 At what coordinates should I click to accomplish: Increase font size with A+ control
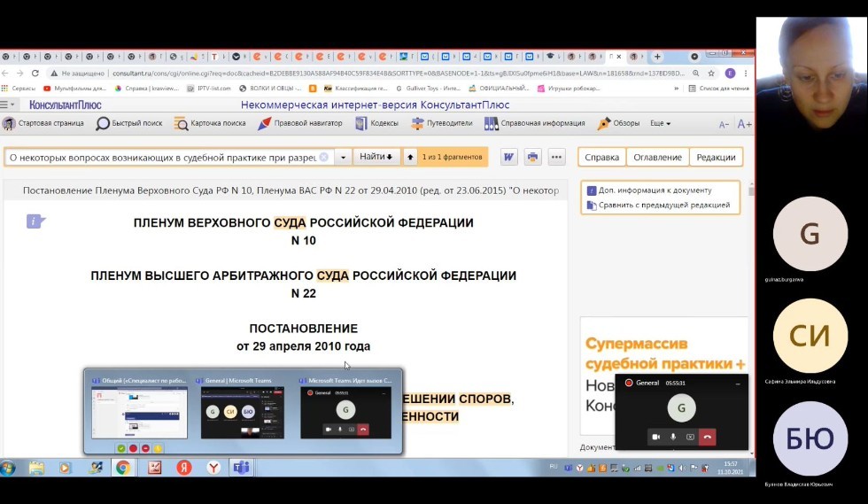point(744,124)
